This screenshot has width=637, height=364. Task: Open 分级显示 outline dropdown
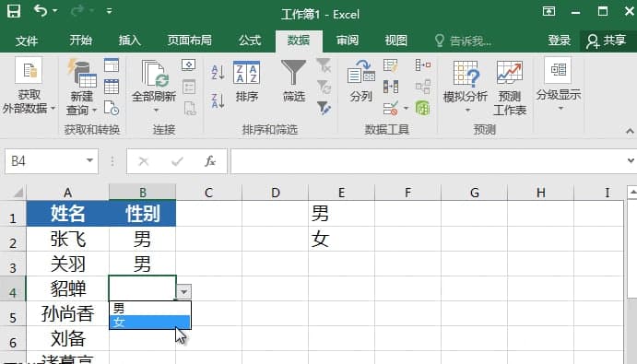[559, 85]
